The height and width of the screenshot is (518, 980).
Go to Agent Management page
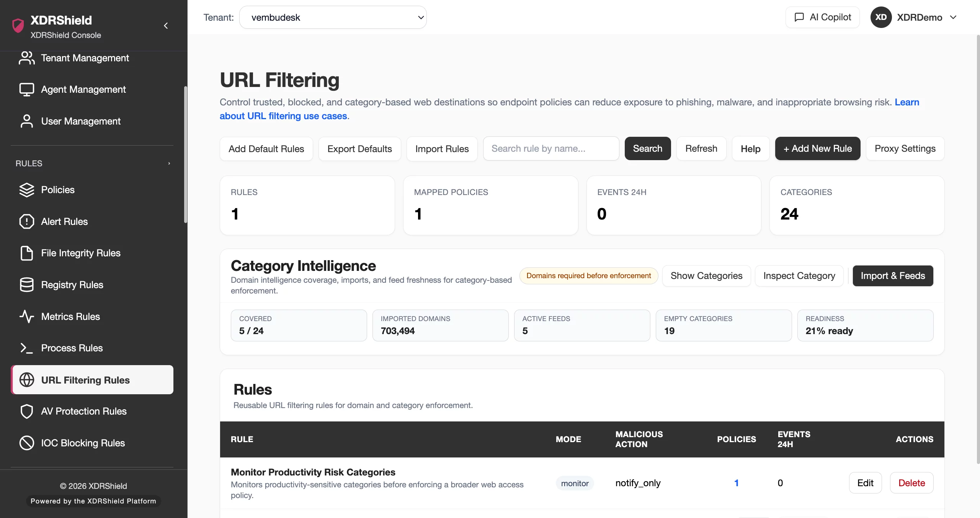pyautogui.click(x=92, y=89)
